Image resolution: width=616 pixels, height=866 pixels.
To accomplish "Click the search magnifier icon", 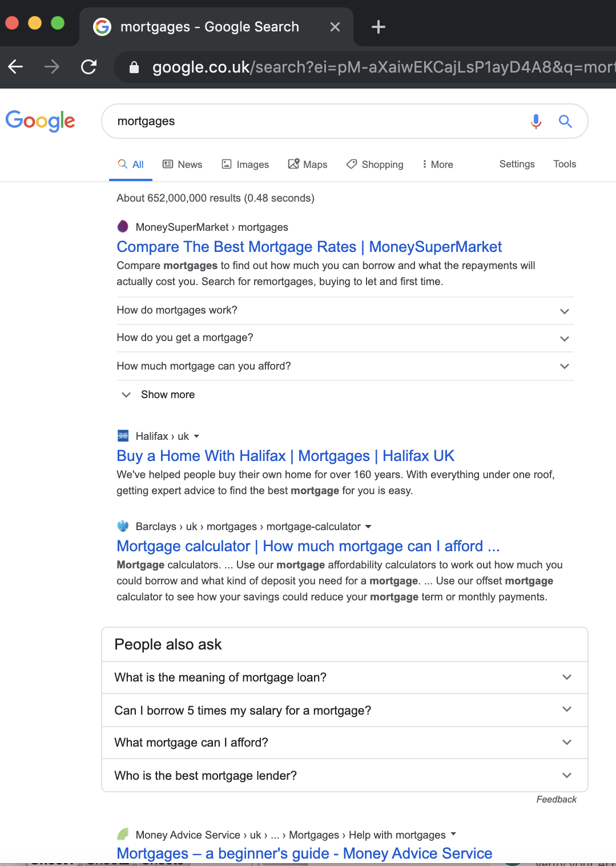I will pos(565,121).
